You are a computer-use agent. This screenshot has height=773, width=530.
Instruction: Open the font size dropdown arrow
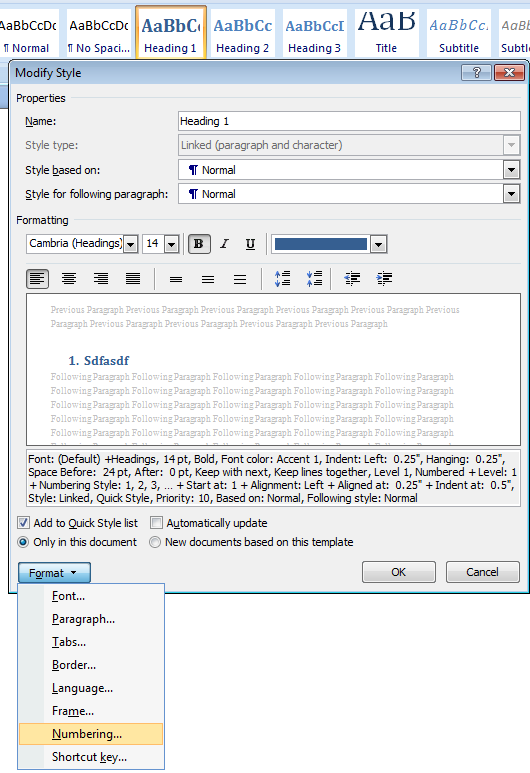tap(172, 244)
